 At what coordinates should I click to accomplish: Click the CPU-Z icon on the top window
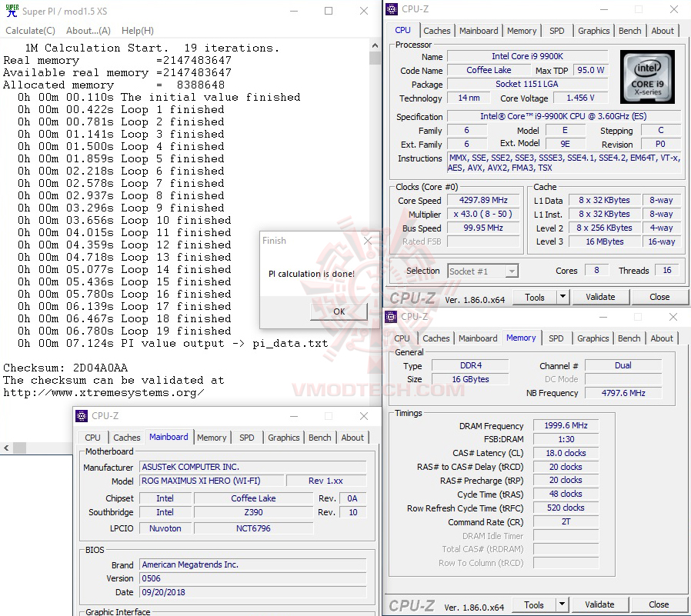pyautogui.click(x=392, y=8)
